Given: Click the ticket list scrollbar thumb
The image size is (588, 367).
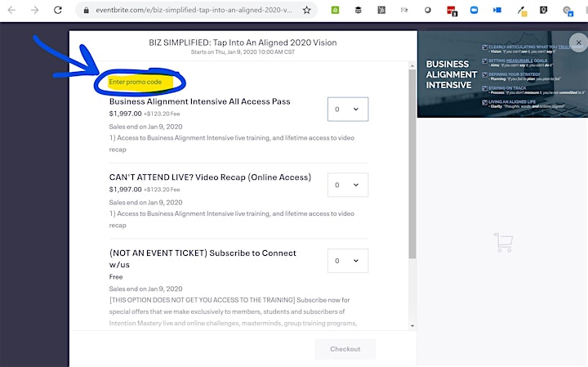Looking at the screenshot, I should tap(412, 164).
